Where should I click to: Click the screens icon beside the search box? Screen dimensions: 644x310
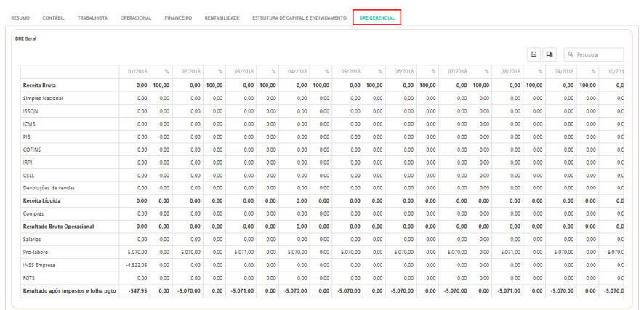(x=550, y=54)
